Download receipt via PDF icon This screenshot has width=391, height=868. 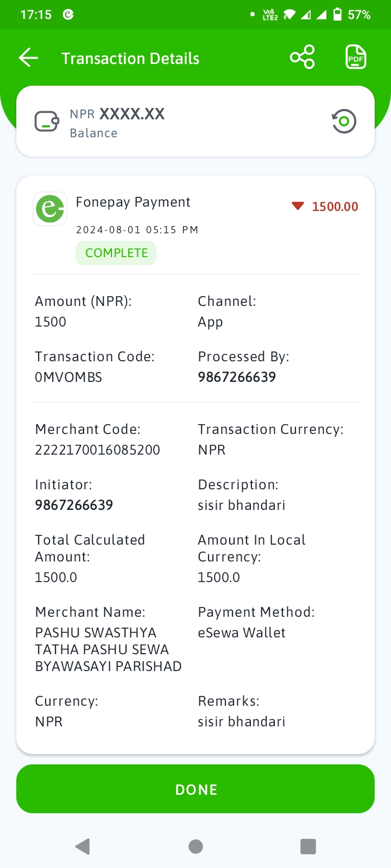coord(356,57)
